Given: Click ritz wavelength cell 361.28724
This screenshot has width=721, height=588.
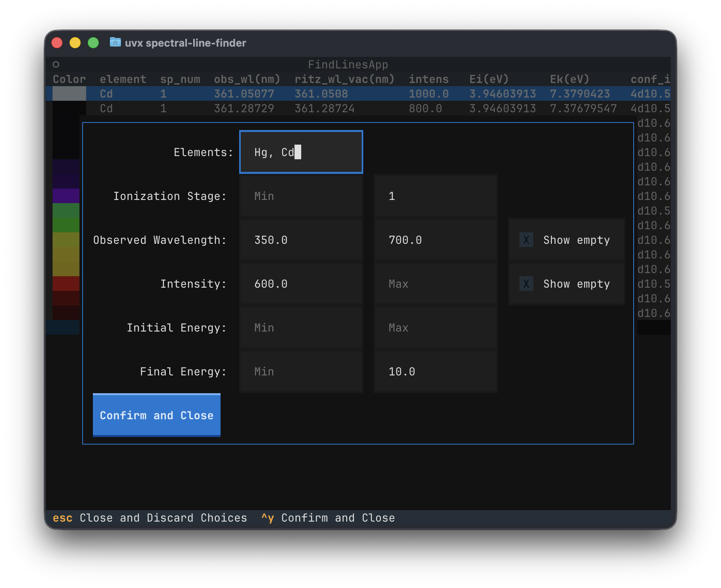Looking at the screenshot, I should tap(325, 108).
